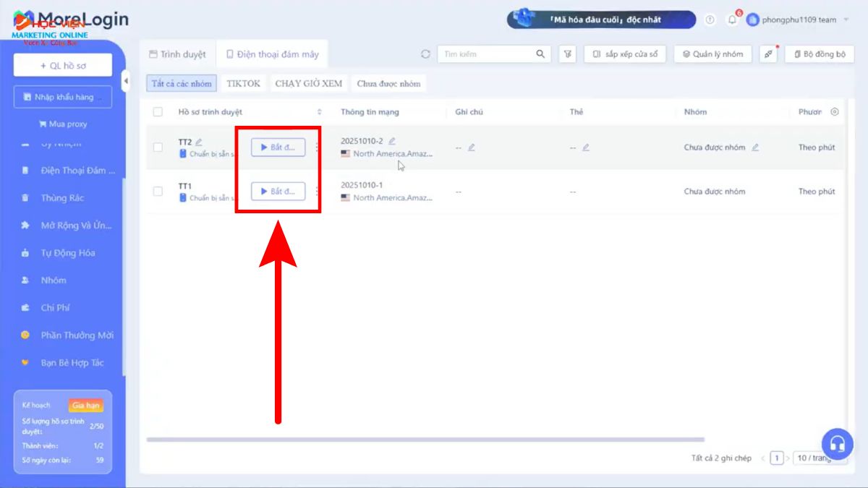The width and height of the screenshot is (868, 488).
Task: Open the help question mark icon
Action: [x=710, y=20]
